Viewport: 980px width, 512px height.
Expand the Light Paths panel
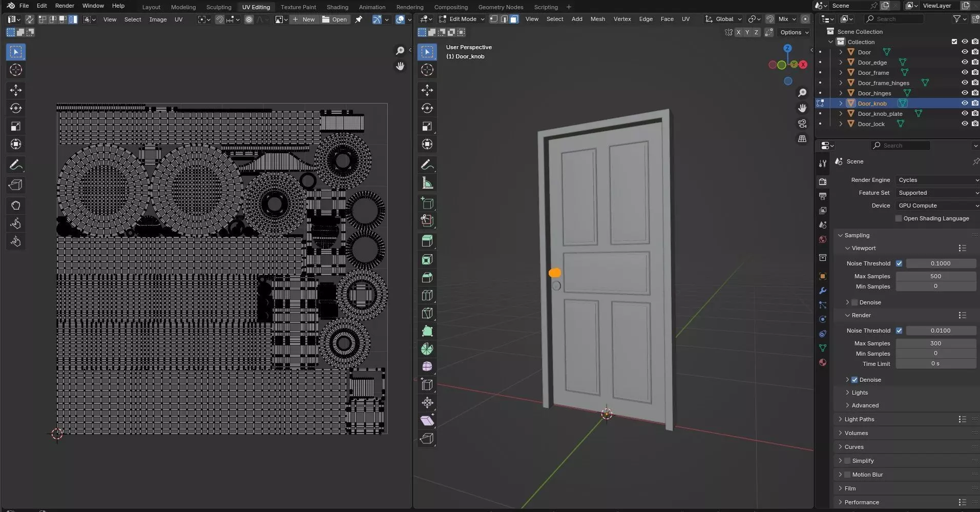[860, 419]
